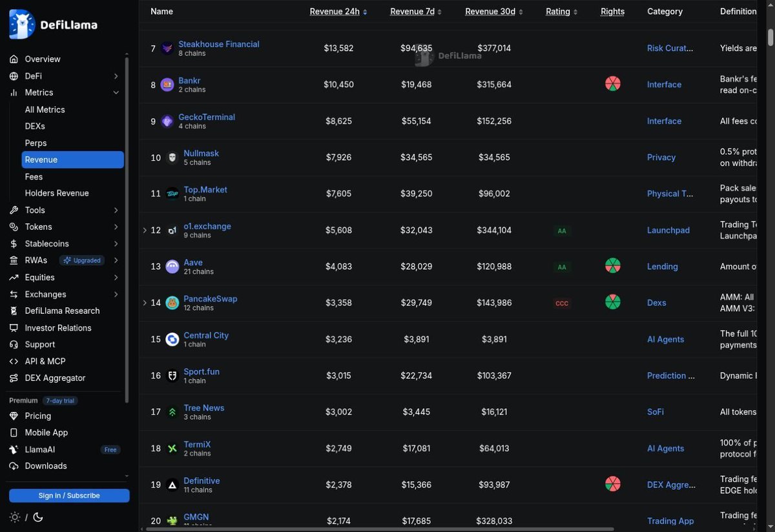Click the PancakeSwap rights pie icon
This screenshot has height=532, width=775.
(x=613, y=302)
